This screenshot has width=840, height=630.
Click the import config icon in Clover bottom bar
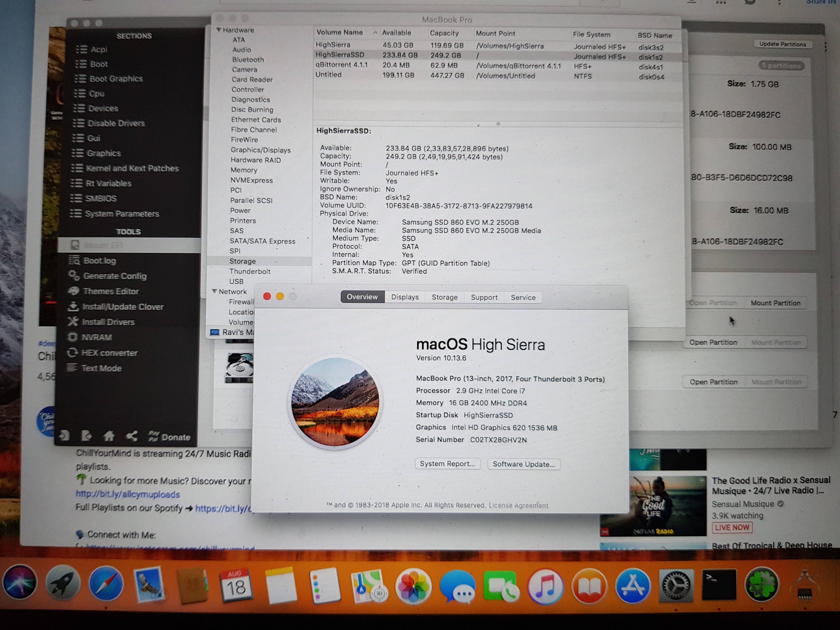(x=64, y=435)
